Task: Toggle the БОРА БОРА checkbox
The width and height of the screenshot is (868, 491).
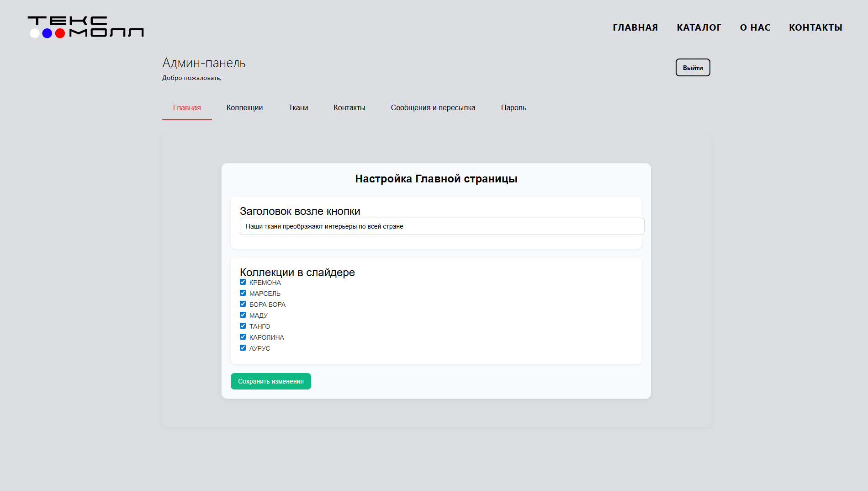Action: (243, 304)
